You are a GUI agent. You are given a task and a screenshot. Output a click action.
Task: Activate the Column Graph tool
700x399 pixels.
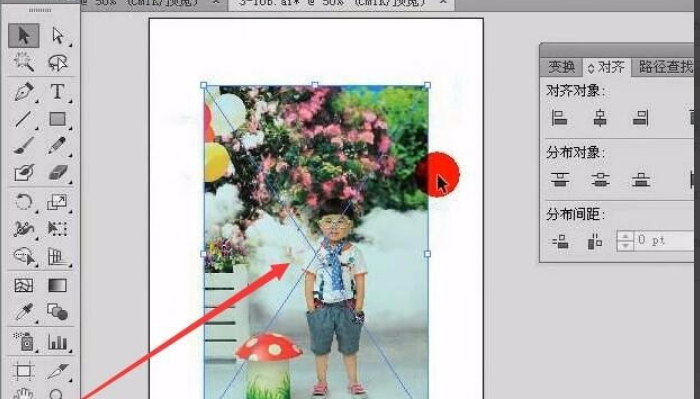pyautogui.click(x=57, y=342)
